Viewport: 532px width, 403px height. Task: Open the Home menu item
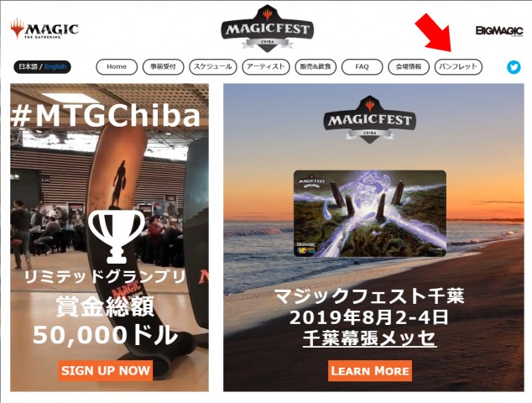pos(117,67)
